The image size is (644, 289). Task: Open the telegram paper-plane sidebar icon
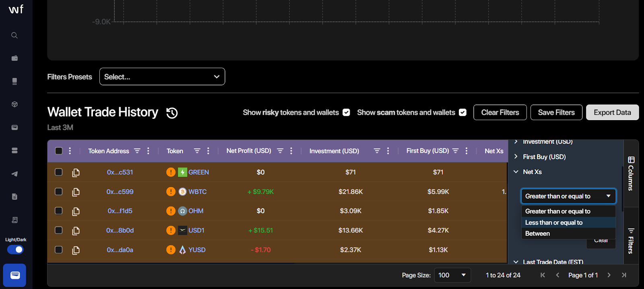[x=14, y=174]
